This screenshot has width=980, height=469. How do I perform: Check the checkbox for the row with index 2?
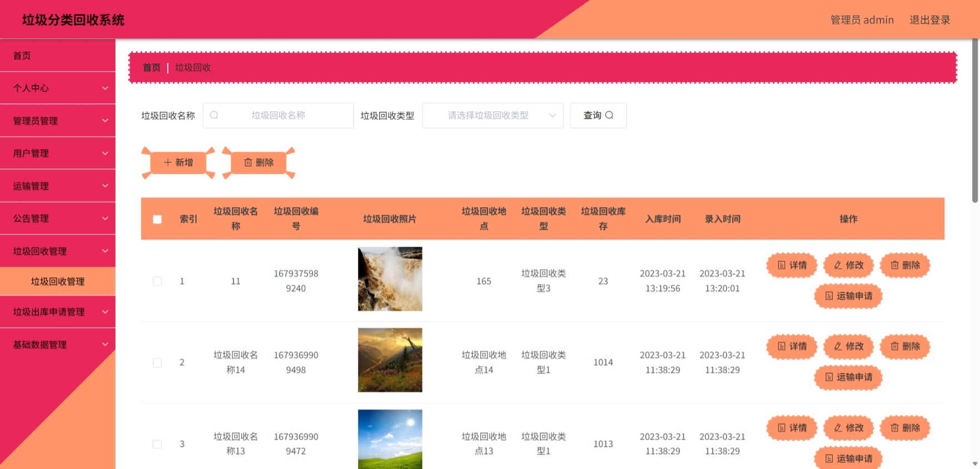coord(157,362)
